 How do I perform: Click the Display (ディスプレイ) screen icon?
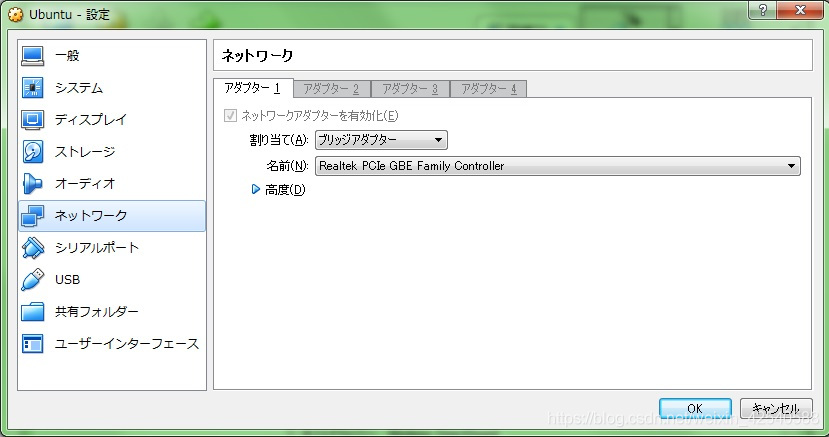pos(33,119)
